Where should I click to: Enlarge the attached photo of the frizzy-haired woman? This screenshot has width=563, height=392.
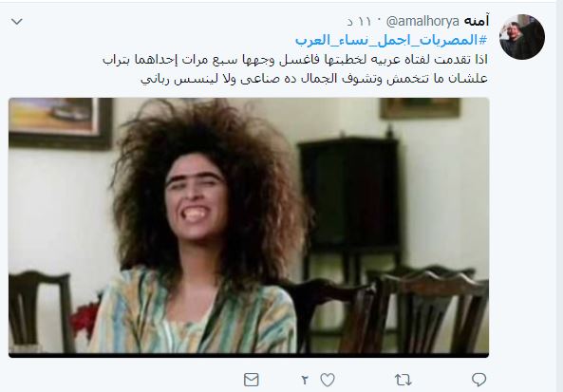click(249, 227)
